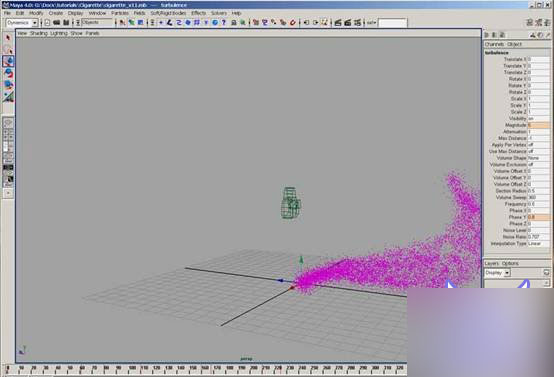Open the Display dropdown in Layers panel

point(497,273)
